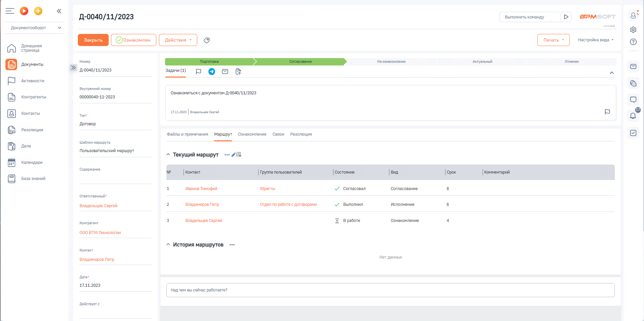Open the checkbox tasks icon in right sidebar
Image resolution: width=644 pixels, height=321 pixels.
(x=633, y=133)
